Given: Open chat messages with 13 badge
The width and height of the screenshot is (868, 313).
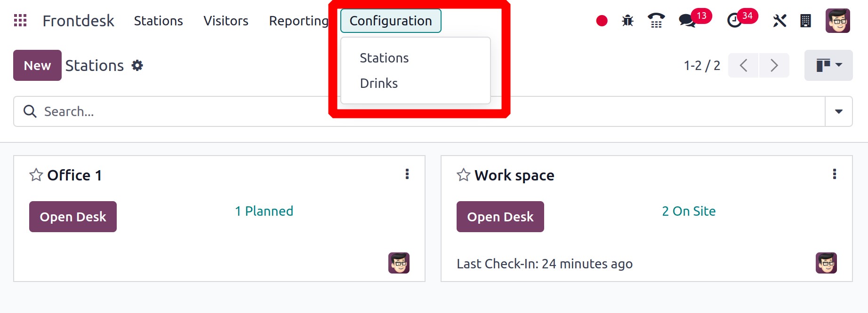Looking at the screenshot, I should tap(687, 21).
